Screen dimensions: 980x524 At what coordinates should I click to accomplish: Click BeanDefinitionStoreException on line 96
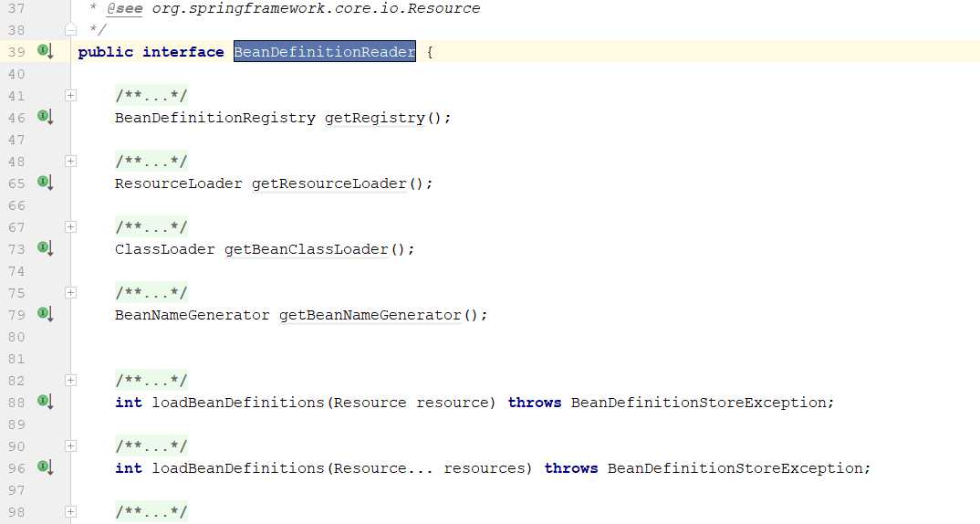(735, 467)
